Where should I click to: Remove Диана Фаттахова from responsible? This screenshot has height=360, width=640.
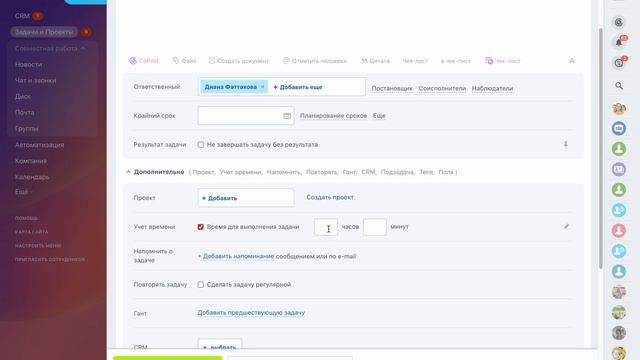pos(262,87)
